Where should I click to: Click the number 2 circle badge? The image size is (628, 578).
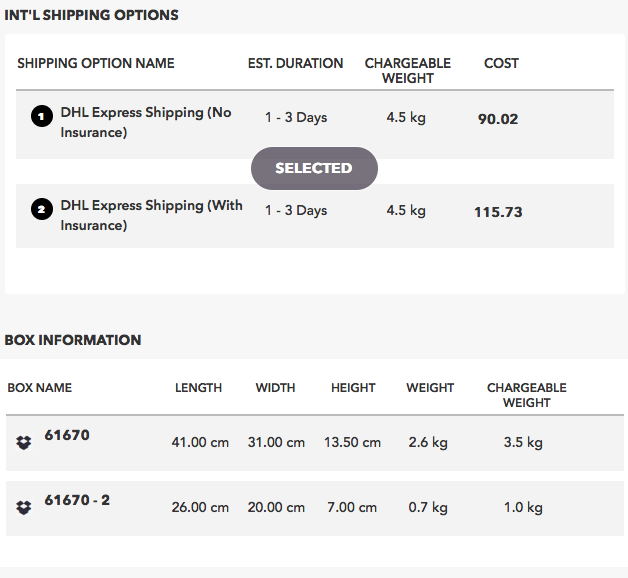tap(42, 209)
